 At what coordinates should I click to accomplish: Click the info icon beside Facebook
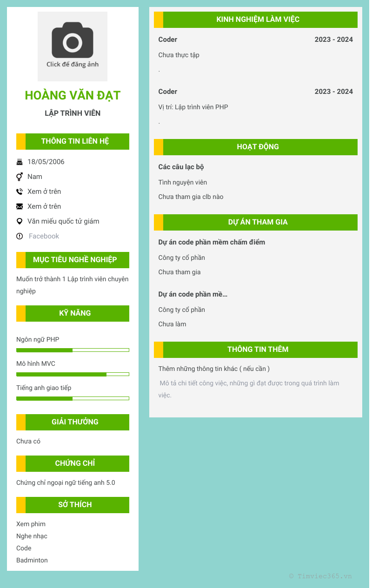click(20, 236)
